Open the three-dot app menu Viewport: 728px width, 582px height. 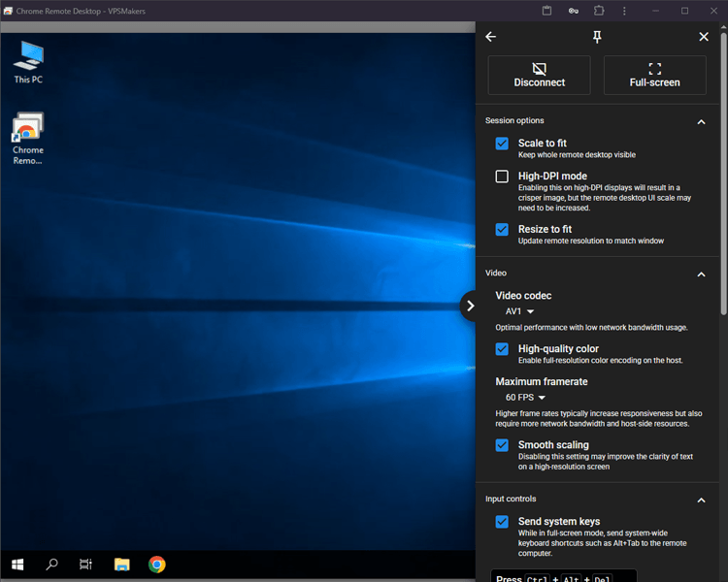[624, 11]
